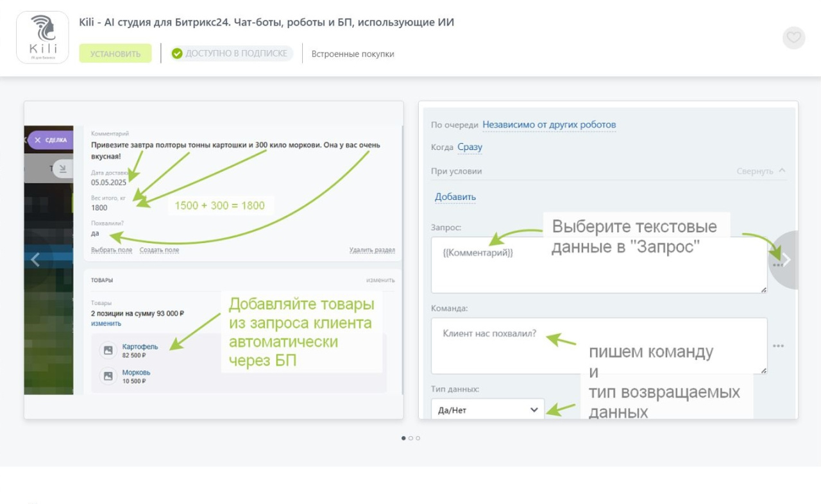The width and height of the screenshot is (821, 504).
Task: Click the Команда field Клиент нас похвалил?
Action: coord(599,346)
